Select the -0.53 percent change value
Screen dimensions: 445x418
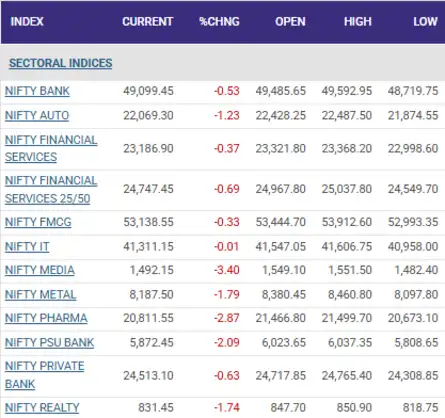click(227, 91)
